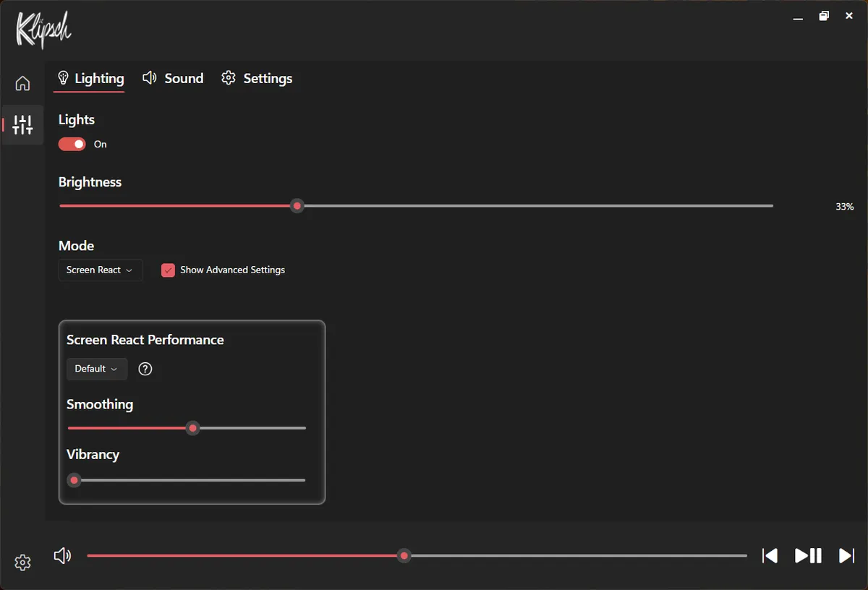Uncheck Show Advanced Settings checkbox
868x590 pixels.
(x=168, y=270)
